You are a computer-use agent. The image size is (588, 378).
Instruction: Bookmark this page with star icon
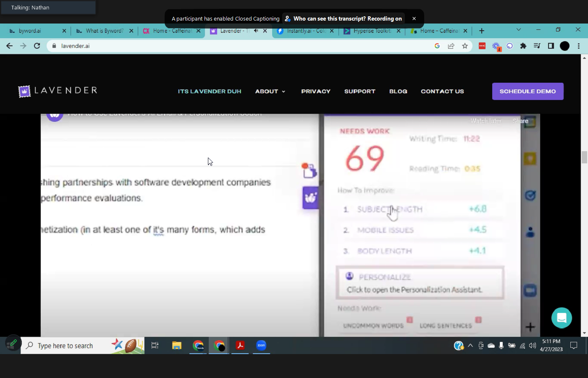(465, 46)
